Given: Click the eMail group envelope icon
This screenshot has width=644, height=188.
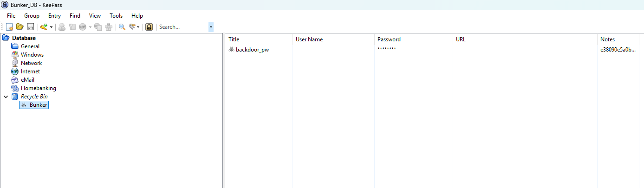Looking at the screenshot, I should [15, 80].
